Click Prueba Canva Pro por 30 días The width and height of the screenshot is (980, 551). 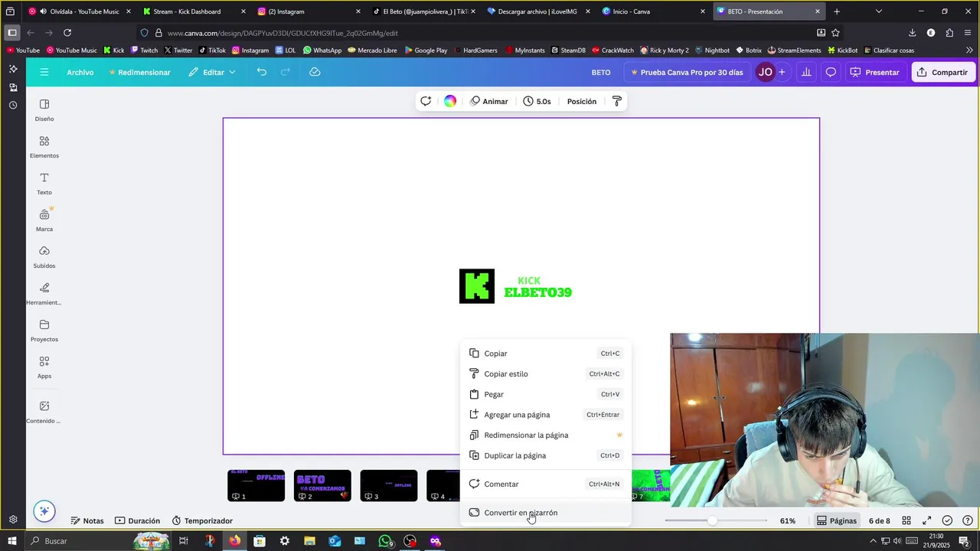tap(687, 72)
